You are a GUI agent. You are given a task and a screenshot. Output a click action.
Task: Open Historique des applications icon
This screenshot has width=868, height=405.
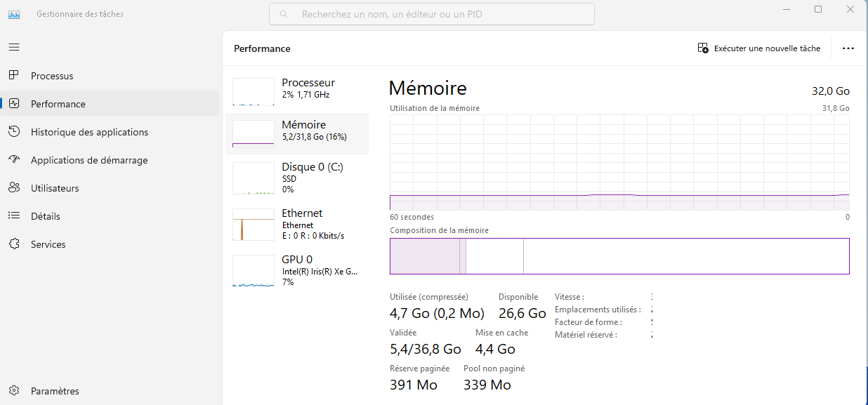14,132
